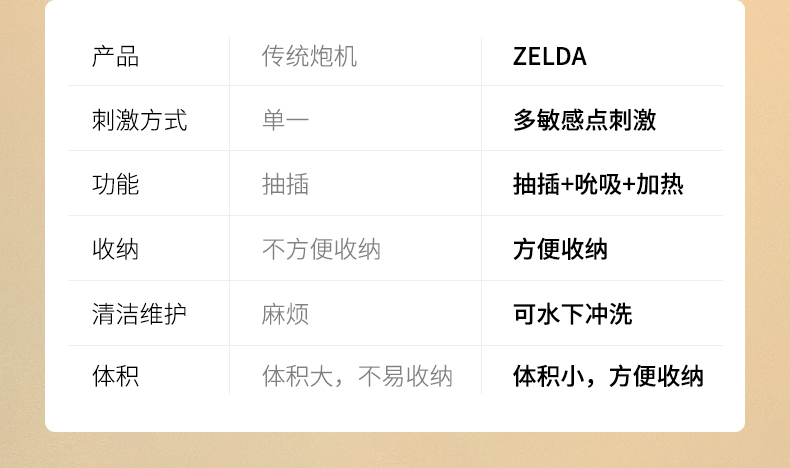Select the gray 抽插 cell
Viewport: 790px width, 468px height.
pos(285,184)
